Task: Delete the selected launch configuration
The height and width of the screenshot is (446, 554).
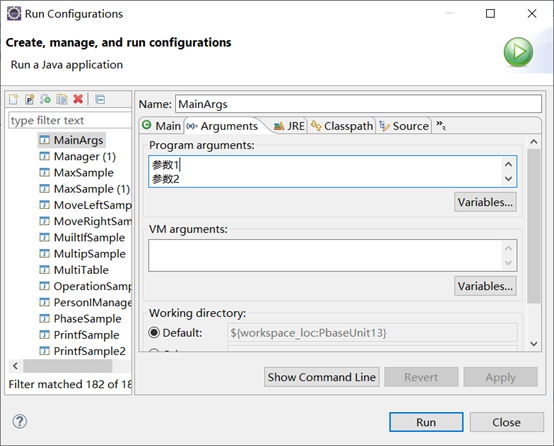Action: 78,99
